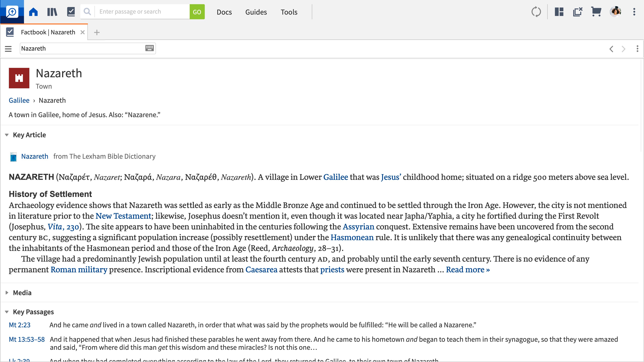
Task: Click the Hasmonean link
Action: (x=352, y=238)
